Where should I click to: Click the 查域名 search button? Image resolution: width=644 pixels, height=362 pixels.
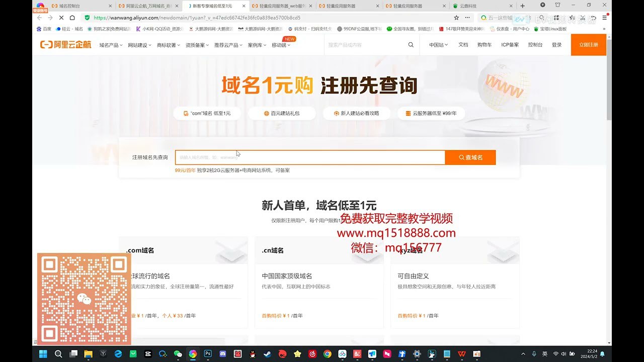470,157
